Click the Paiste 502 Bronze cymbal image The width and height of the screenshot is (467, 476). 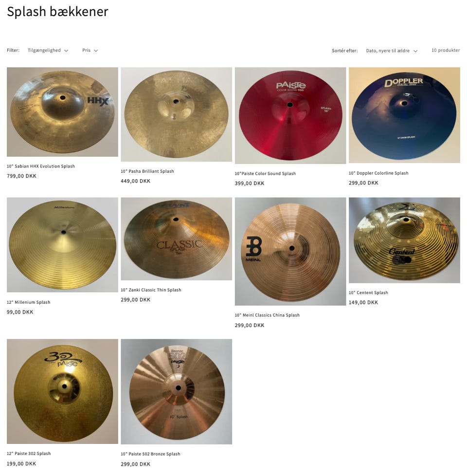coord(176,392)
